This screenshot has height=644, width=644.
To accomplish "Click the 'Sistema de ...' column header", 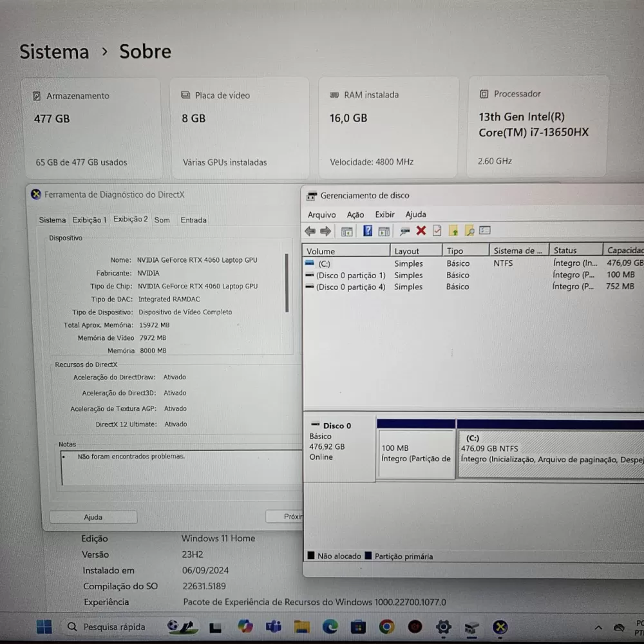I will coord(519,250).
